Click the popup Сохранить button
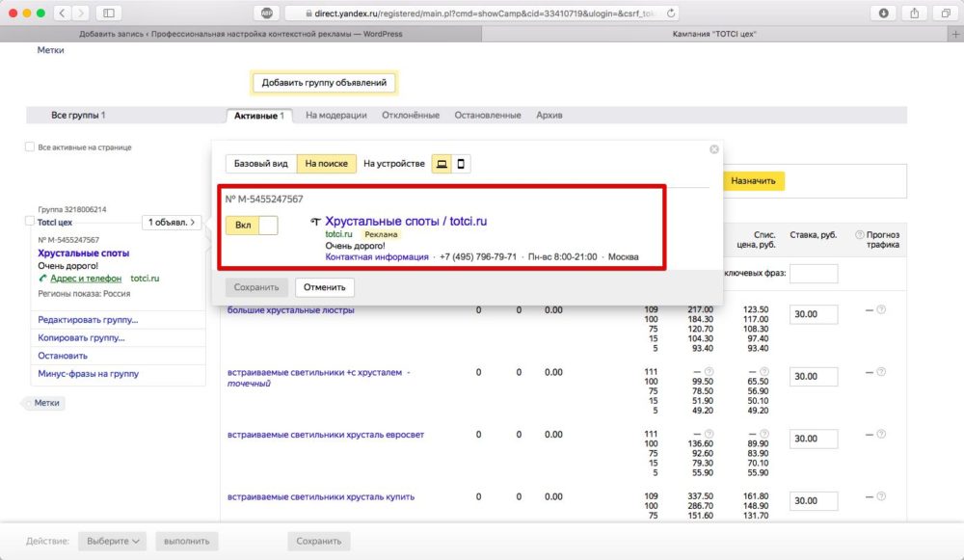Image resolution: width=964 pixels, height=560 pixels. click(256, 287)
